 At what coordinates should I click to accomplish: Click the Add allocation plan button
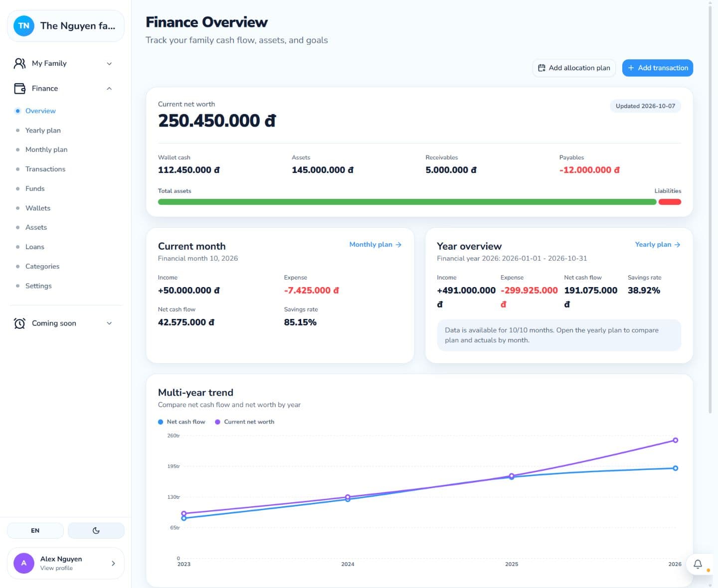(574, 68)
